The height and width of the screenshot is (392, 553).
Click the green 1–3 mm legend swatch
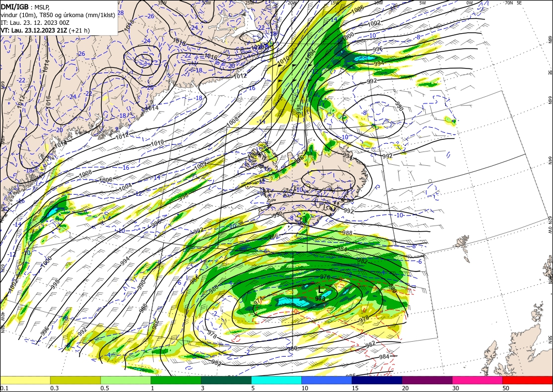pyautogui.click(x=176, y=380)
